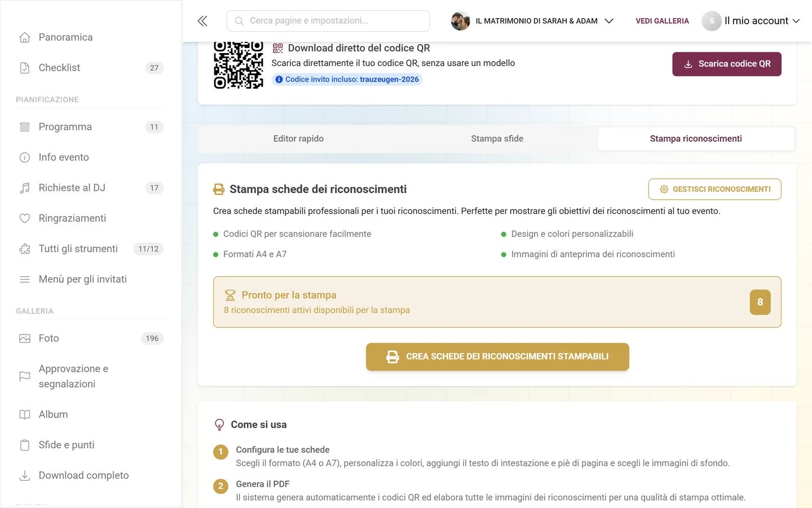Click Gestisci riconoscimenti button
The image size is (812, 508).
pos(715,190)
